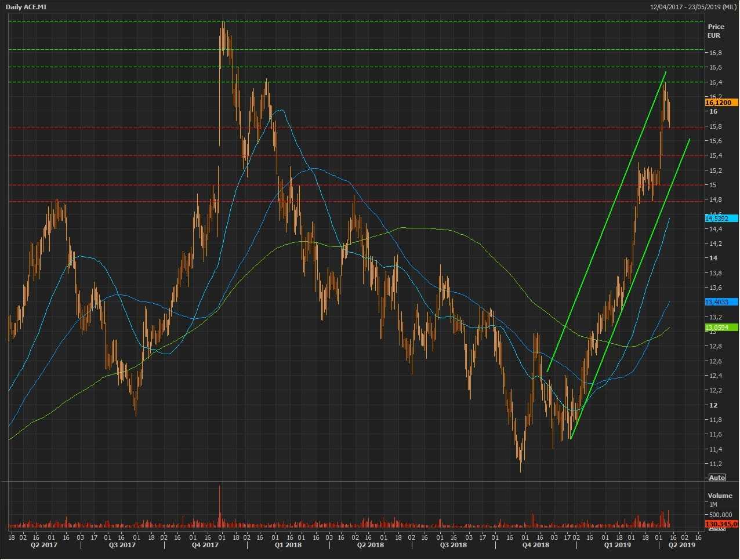Viewport: 740px width, 560px height.
Task: Select the topmost green dashed horizontal line
Action: coord(348,21)
